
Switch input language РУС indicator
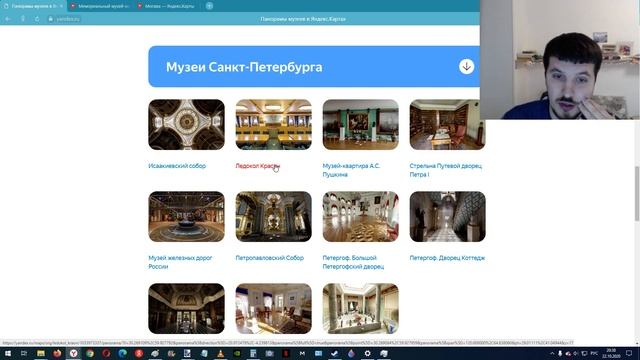[595, 353]
